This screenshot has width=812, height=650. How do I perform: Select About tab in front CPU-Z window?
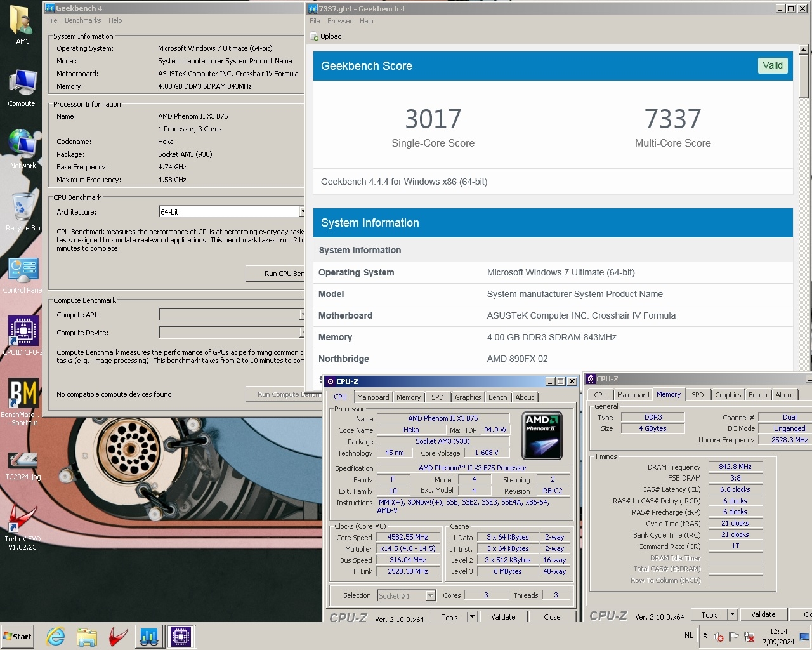pyautogui.click(x=525, y=397)
